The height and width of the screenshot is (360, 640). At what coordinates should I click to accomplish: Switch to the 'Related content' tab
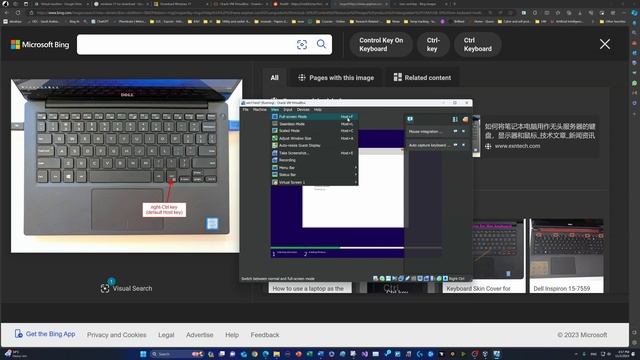click(422, 78)
